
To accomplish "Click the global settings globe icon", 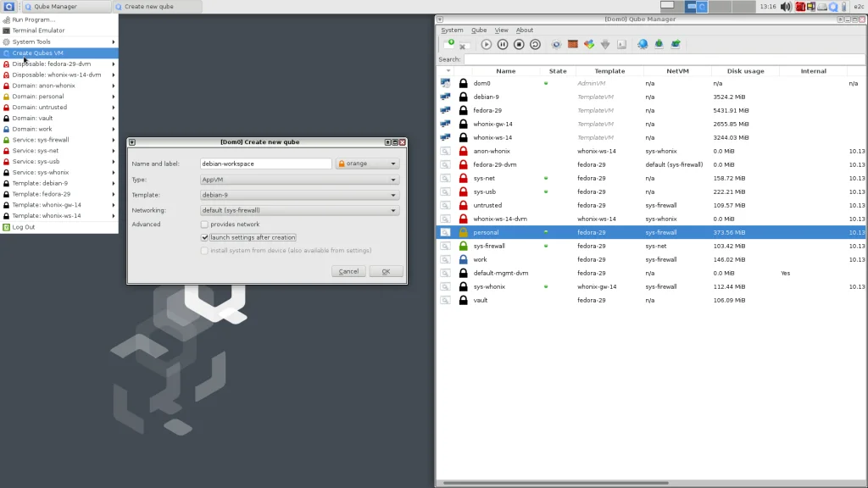I will [x=643, y=44].
